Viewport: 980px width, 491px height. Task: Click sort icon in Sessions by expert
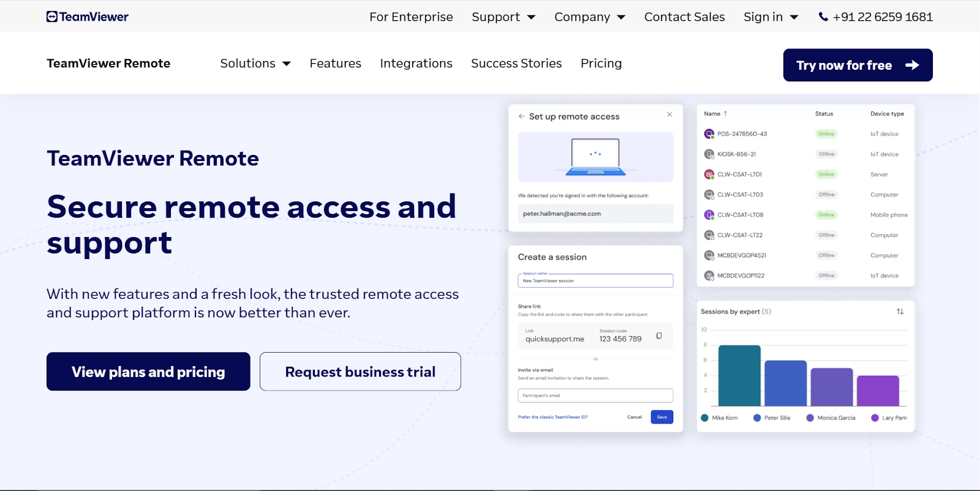click(x=900, y=312)
